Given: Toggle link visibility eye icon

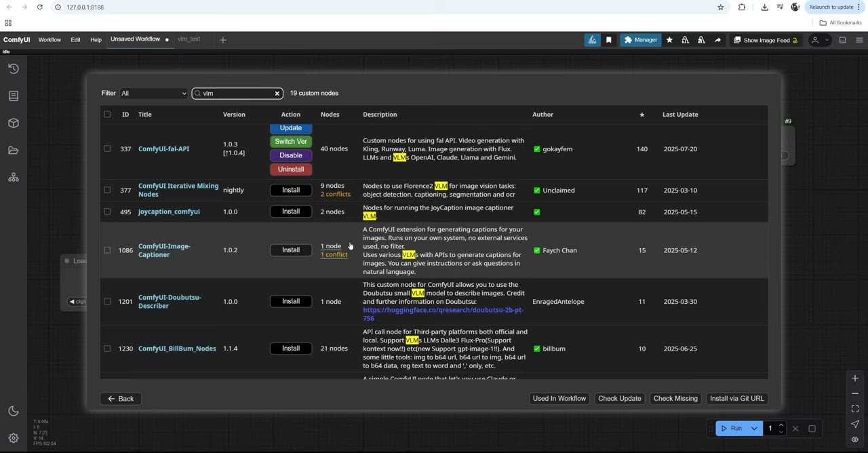Looking at the screenshot, I should [x=855, y=439].
